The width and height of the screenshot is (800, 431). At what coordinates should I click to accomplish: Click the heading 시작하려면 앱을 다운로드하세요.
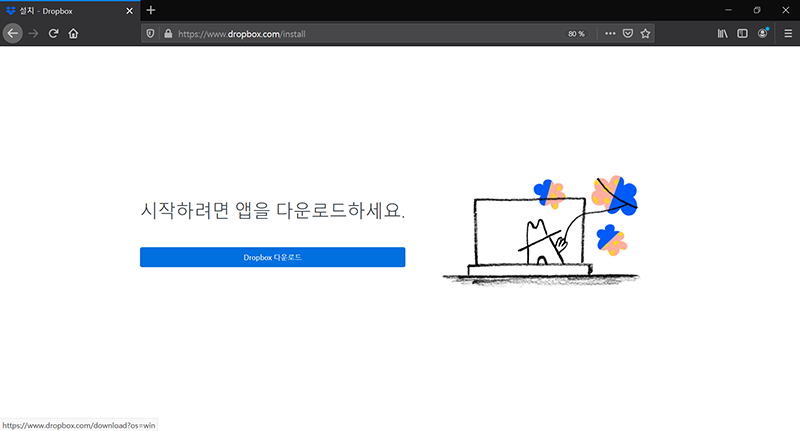[272, 210]
